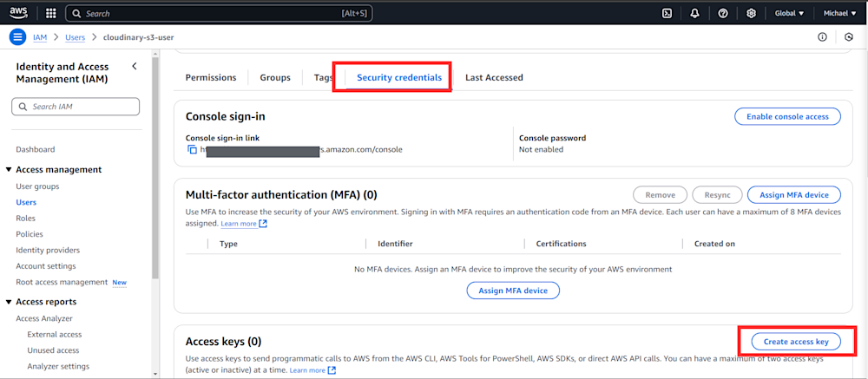Click the Create access key button
This screenshot has height=379, width=868.
[x=796, y=342]
